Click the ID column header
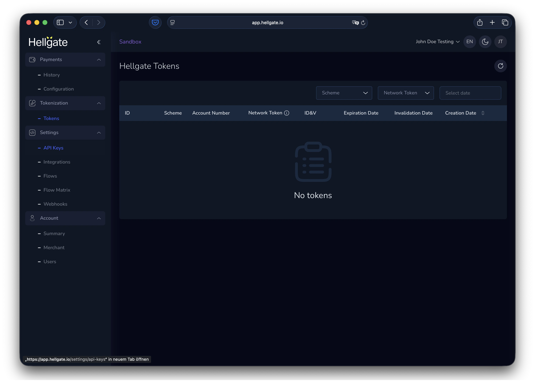The height and width of the screenshot is (392, 535). (x=127, y=113)
